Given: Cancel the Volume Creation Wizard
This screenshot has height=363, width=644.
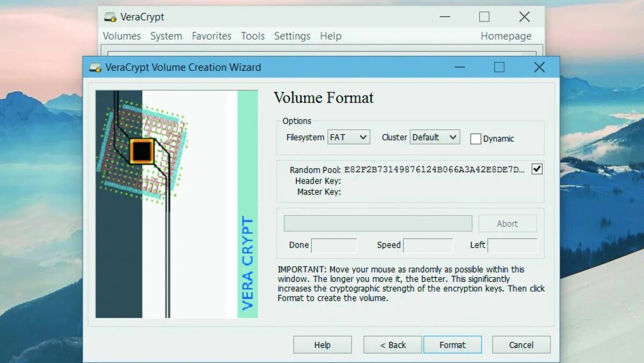Looking at the screenshot, I should tap(521, 345).
